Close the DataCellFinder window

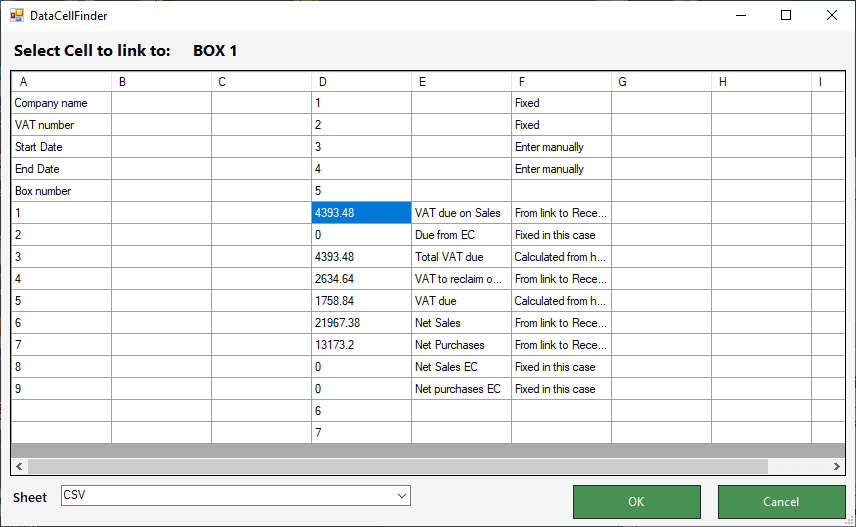click(831, 15)
